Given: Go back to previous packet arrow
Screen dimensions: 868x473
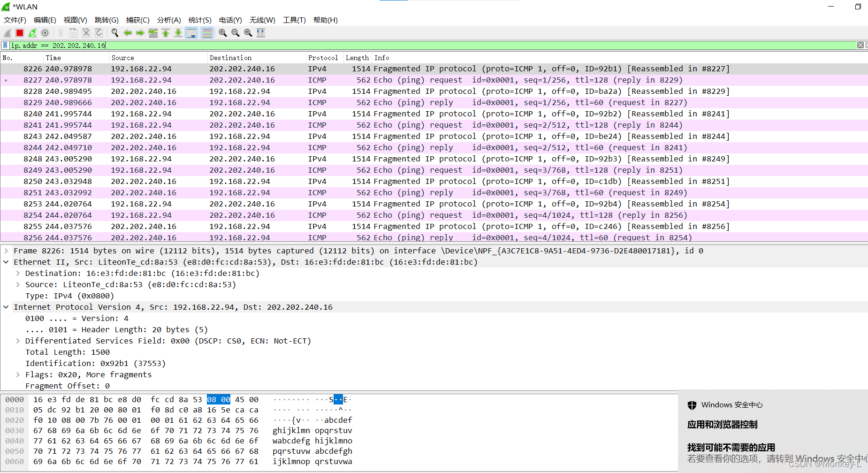Looking at the screenshot, I should tap(128, 33).
